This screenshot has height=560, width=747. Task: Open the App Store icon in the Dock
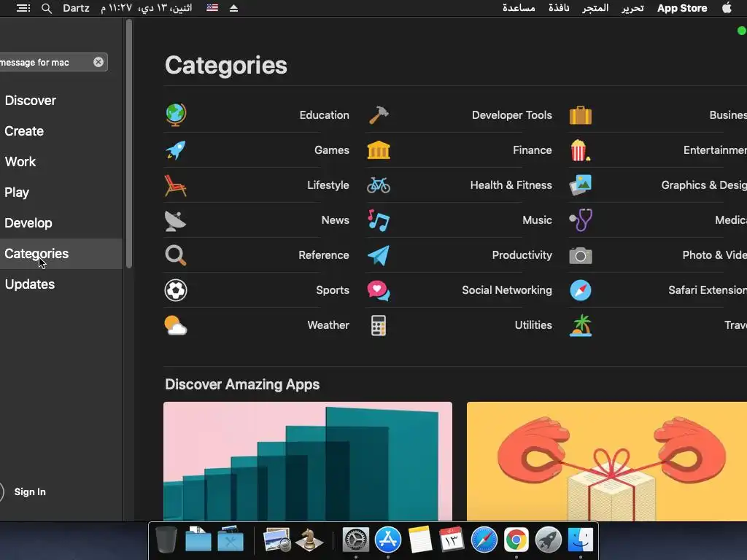[x=388, y=540]
